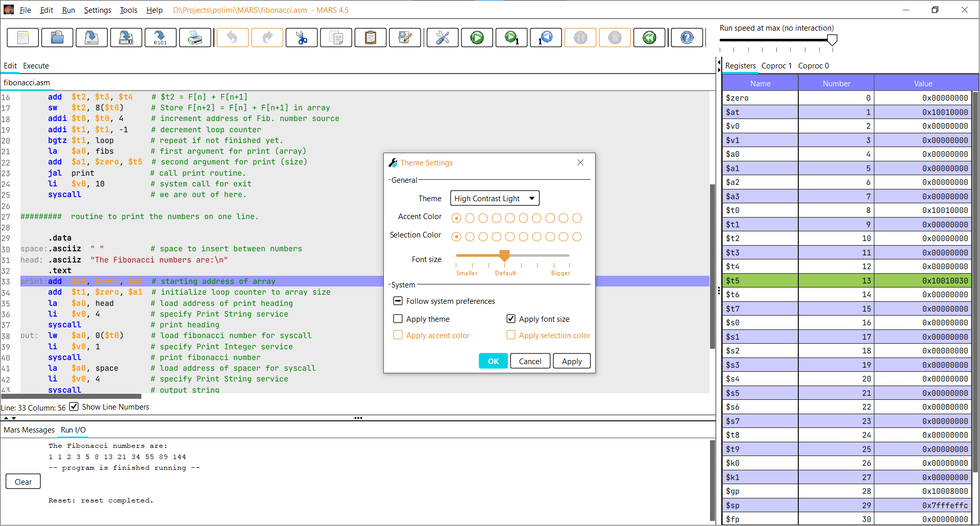Click the editor horizontal scrollbar
Image resolution: width=980 pixels, height=526 pixels.
click(71, 396)
